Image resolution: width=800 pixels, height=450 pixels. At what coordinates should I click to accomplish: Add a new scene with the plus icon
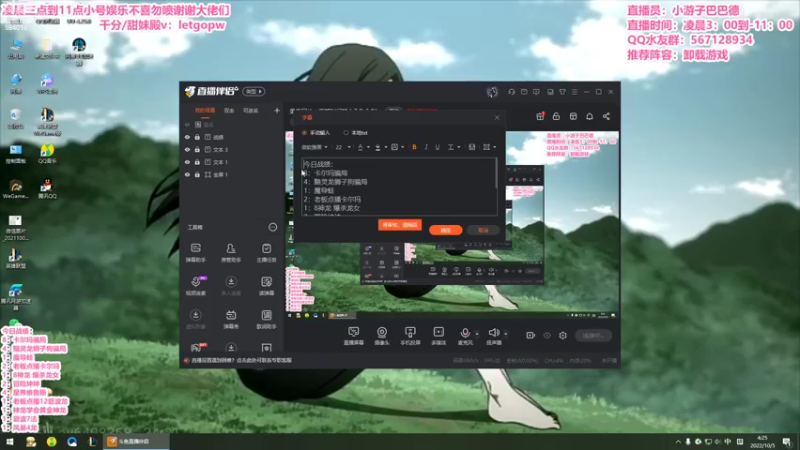pos(277,110)
